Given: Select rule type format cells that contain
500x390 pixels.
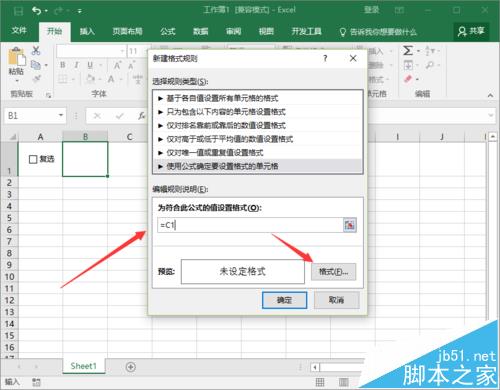Looking at the screenshot, I should pyautogui.click(x=257, y=112).
